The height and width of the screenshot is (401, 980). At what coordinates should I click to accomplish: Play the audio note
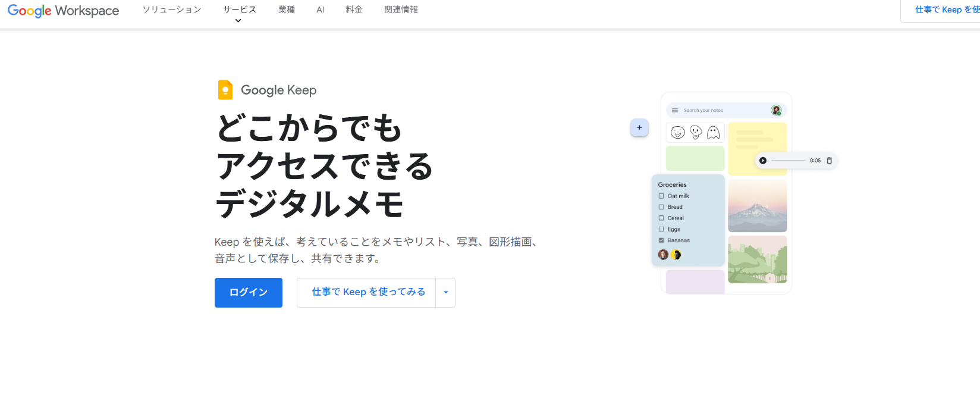tap(763, 161)
